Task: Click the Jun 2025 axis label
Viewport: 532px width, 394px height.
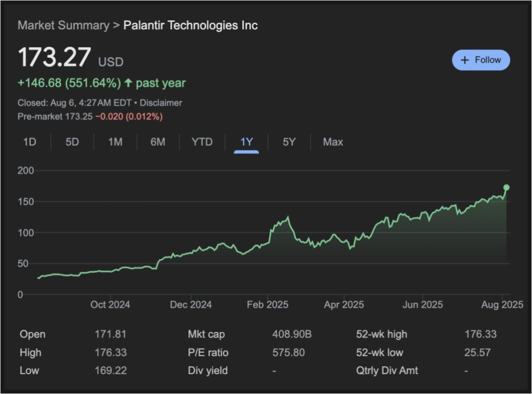Action: (422, 304)
